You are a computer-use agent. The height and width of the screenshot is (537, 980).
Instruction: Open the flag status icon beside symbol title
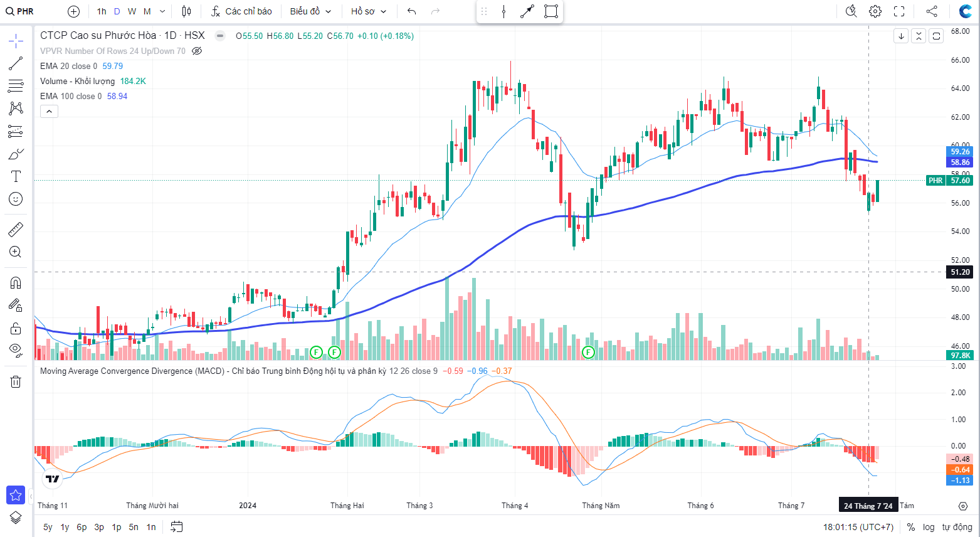tap(220, 36)
